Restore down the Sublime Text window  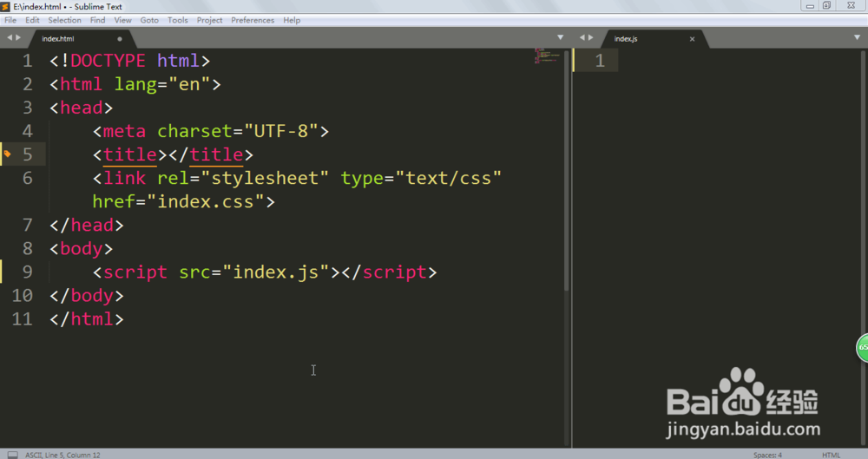(x=826, y=5)
